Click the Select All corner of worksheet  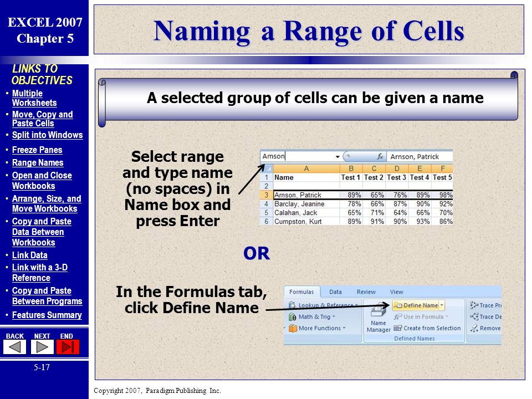267,168
